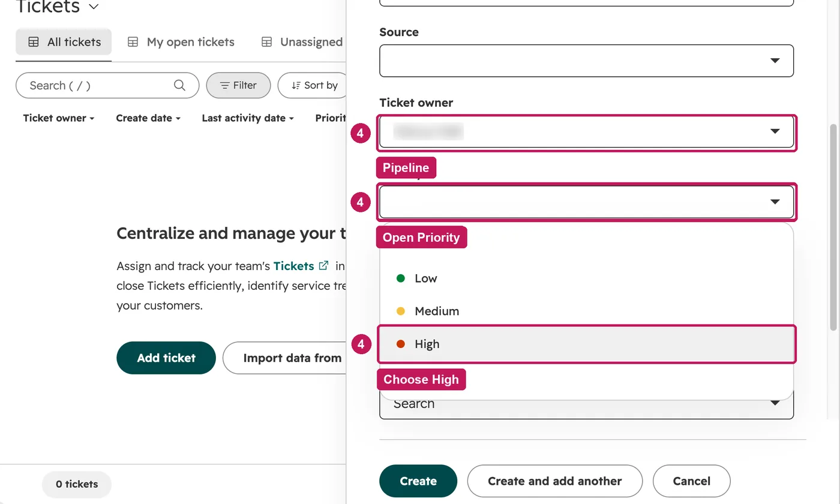Viewport: 840px width, 504px height.
Task: Open the Ticket owner dropdown
Action: tap(586, 131)
